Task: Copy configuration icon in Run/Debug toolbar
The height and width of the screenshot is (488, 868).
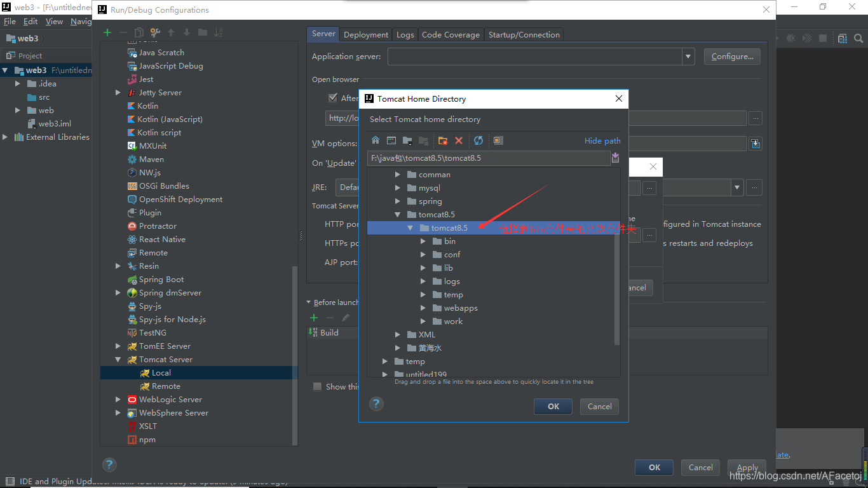Action: [139, 32]
